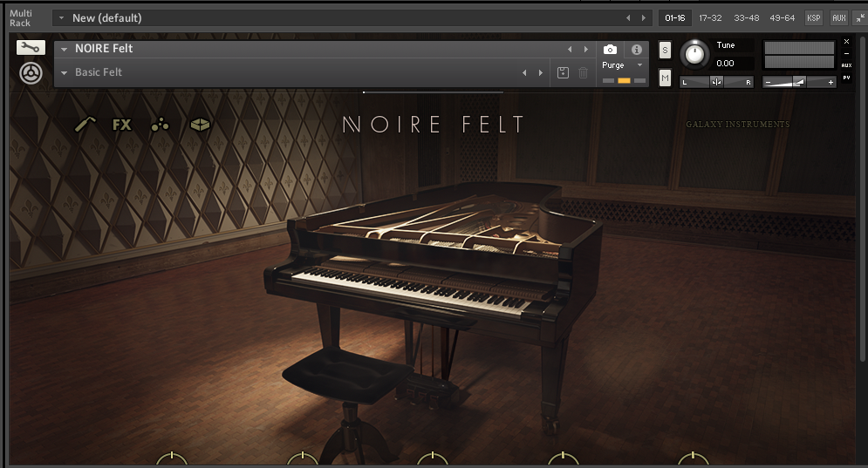Viewport: 868px width, 468px height.
Task: Load next snapshot arrow beside Basic Felt
Action: point(540,72)
